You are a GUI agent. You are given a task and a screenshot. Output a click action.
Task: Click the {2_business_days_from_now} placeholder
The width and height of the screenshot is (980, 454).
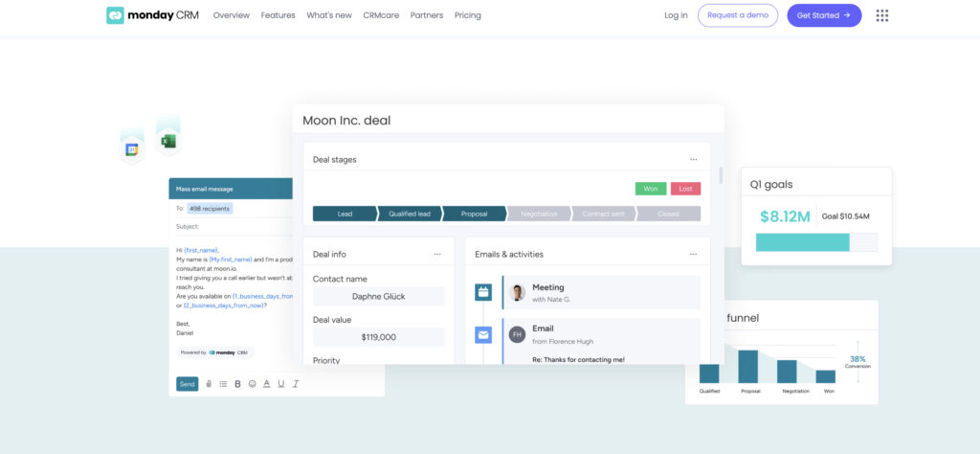[225, 306]
